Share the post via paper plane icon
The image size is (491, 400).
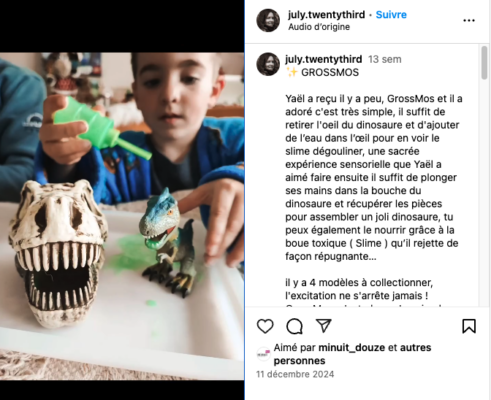coord(324,326)
